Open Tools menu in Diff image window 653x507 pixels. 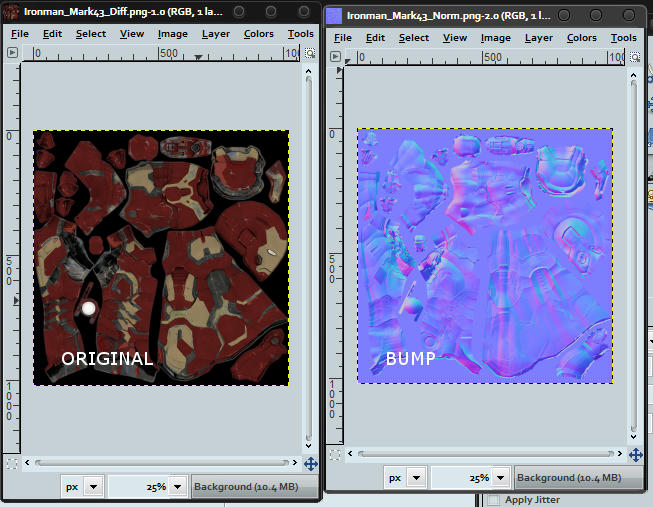[300, 34]
